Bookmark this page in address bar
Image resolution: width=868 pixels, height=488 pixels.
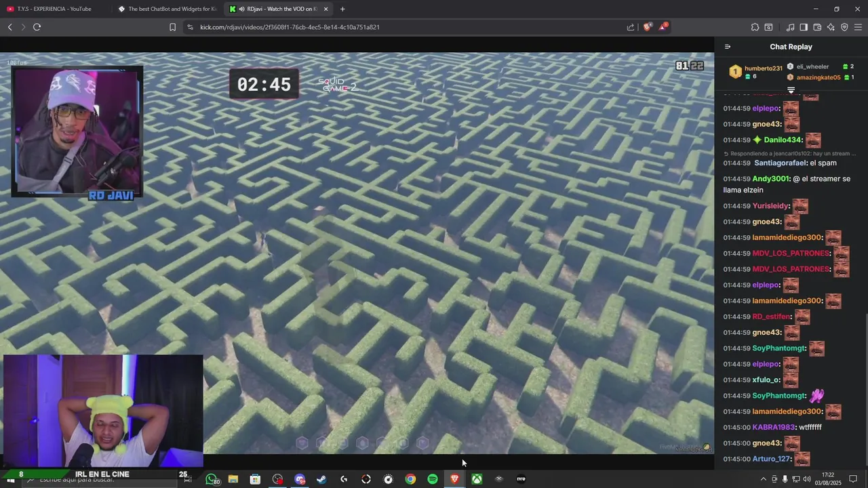click(172, 27)
